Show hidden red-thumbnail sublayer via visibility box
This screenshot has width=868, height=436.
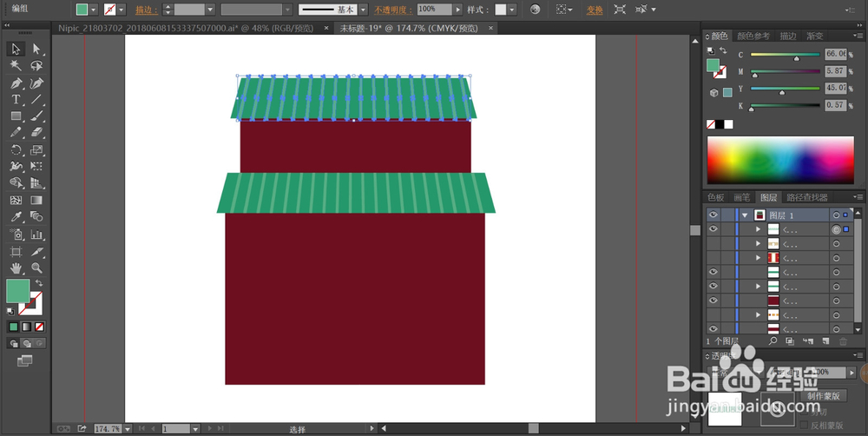pos(713,258)
